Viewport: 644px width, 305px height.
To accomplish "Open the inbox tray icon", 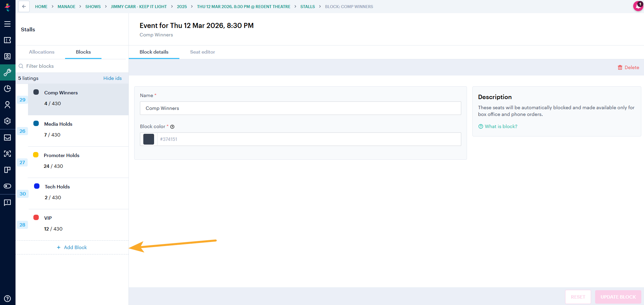I will click(x=7, y=138).
